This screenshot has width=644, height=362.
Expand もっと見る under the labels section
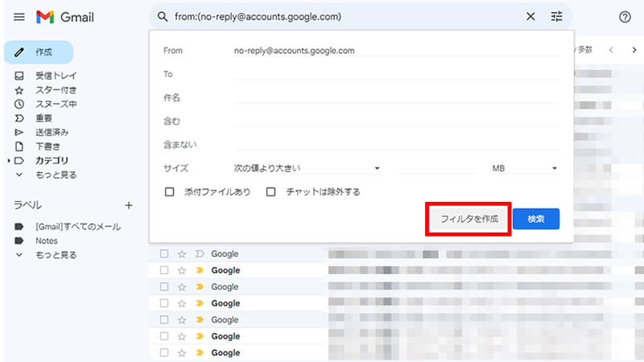tap(56, 255)
